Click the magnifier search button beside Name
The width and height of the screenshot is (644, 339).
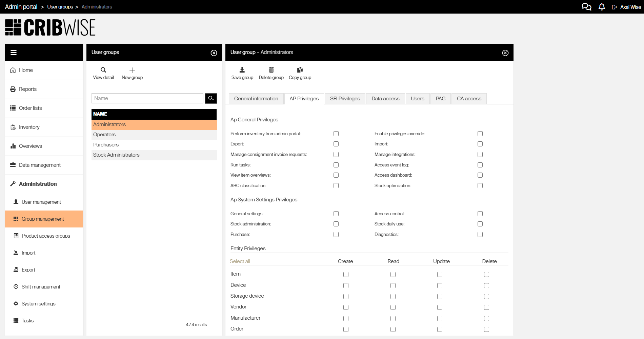(x=211, y=98)
